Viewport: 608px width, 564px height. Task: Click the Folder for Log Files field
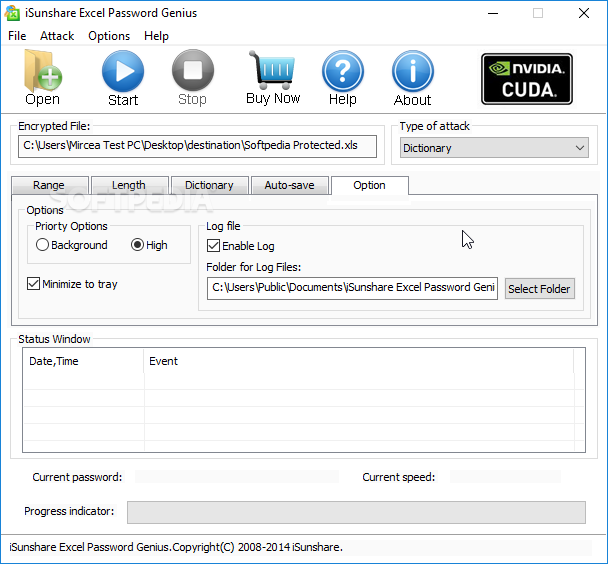tap(352, 288)
